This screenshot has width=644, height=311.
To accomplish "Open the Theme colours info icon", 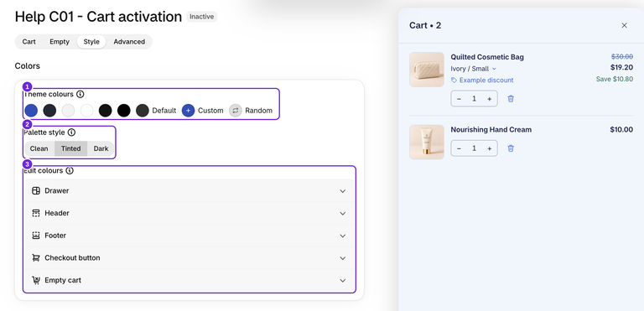I will [x=80, y=95].
